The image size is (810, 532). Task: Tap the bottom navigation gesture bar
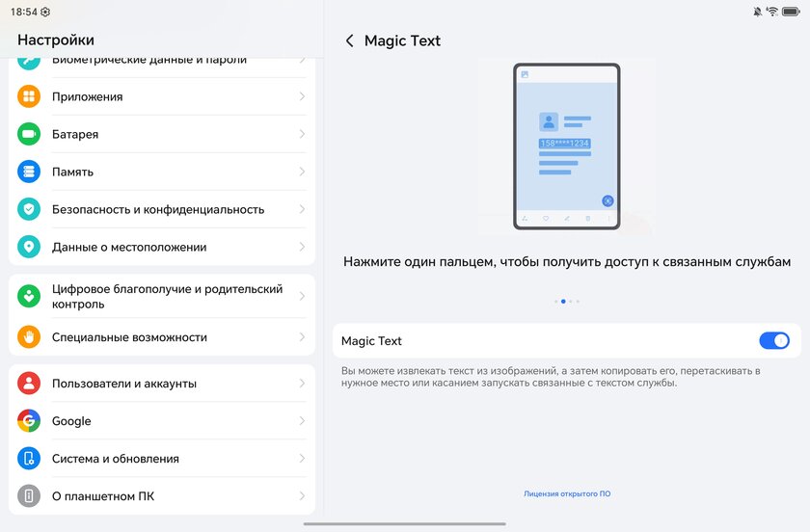pyautogui.click(x=404, y=523)
